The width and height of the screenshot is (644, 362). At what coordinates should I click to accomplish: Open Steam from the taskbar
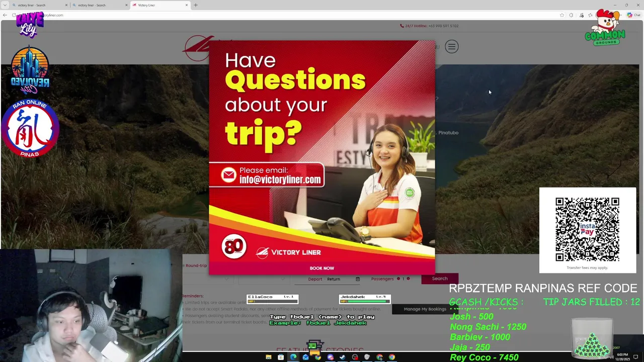point(342,357)
